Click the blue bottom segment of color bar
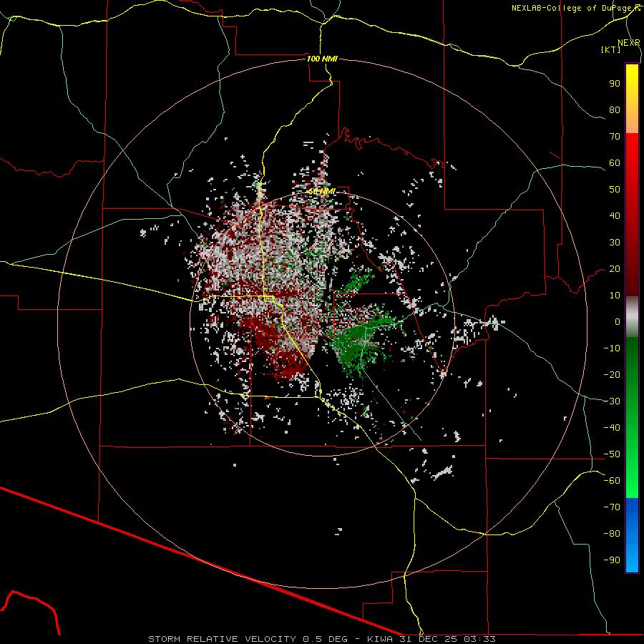This screenshot has height=644, width=644. [x=632, y=535]
